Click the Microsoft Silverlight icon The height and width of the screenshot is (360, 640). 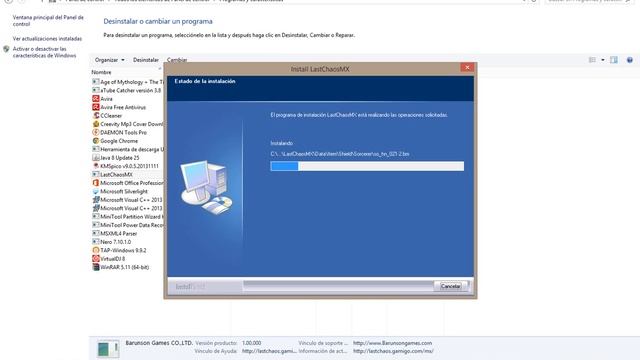pyautogui.click(x=96, y=191)
